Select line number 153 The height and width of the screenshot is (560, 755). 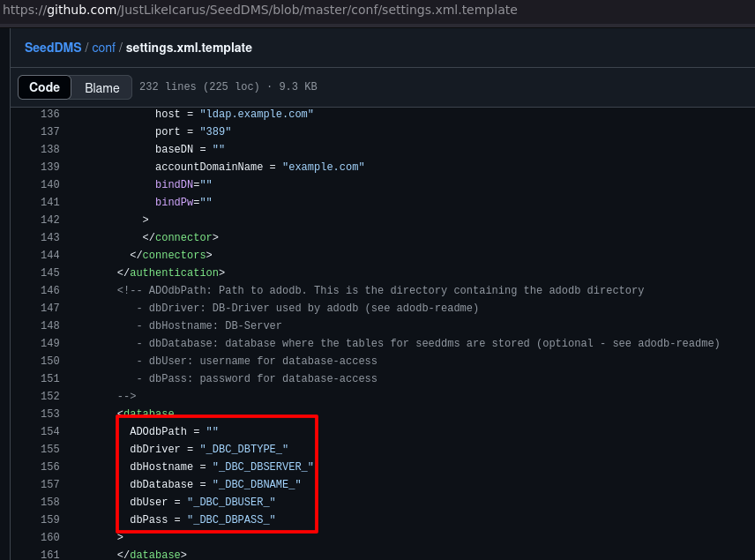point(50,414)
